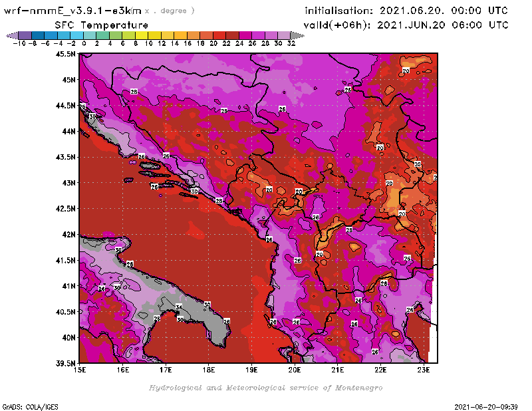This screenshot has width=532, height=411.
Task: Click the 17E longitude axis label
Action: point(166,370)
